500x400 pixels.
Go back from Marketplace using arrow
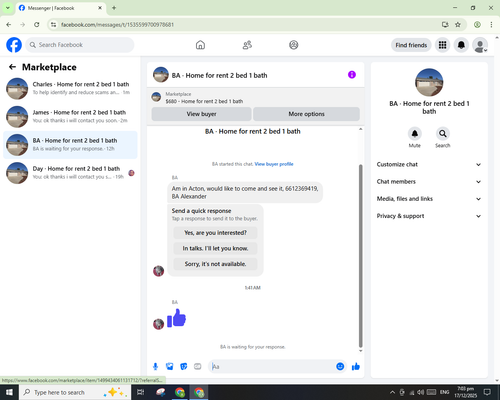(12, 67)
